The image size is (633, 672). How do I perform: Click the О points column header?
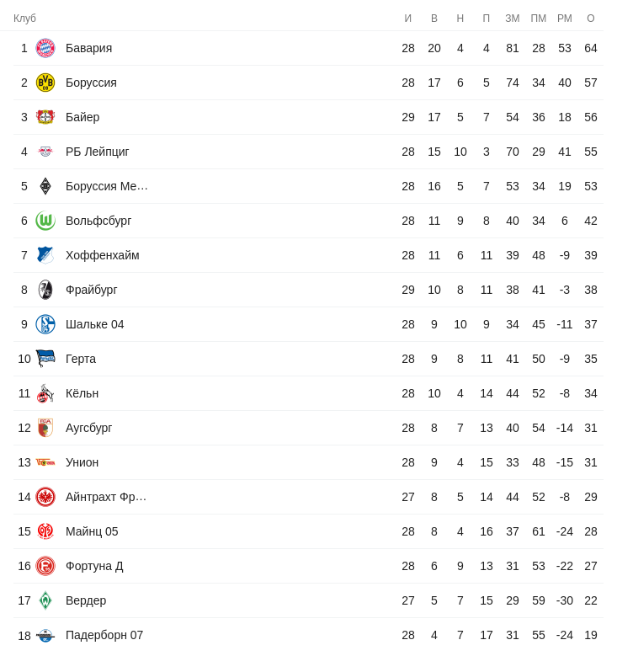[591, 19]
